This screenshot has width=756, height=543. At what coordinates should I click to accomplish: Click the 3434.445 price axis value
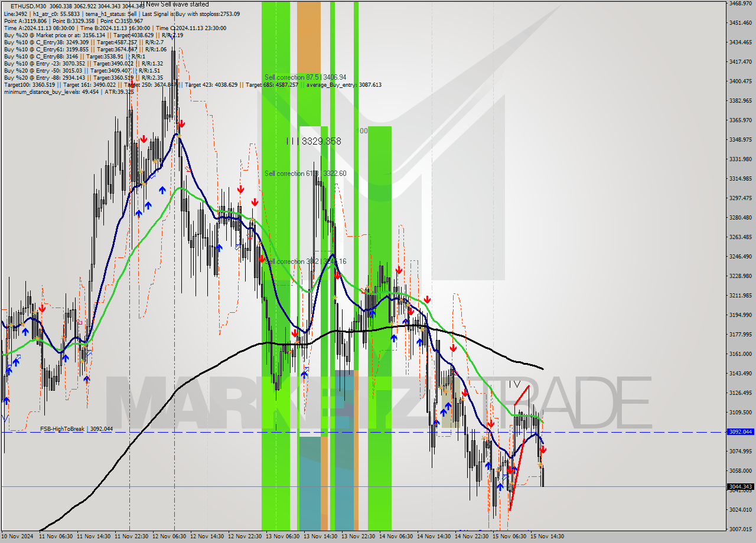(741, 42)
